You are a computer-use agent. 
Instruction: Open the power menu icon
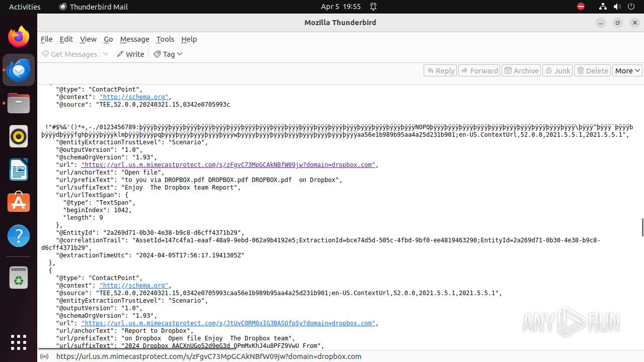(x=631, y=7)
